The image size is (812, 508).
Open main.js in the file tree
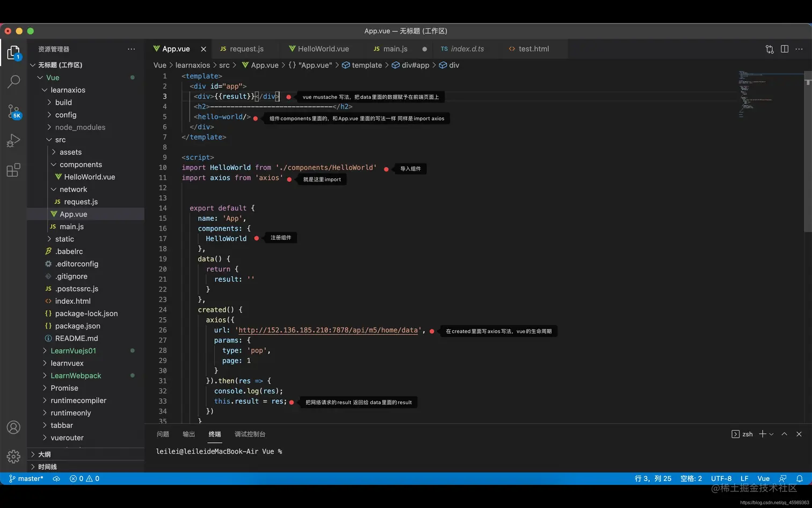click(86, 226)
